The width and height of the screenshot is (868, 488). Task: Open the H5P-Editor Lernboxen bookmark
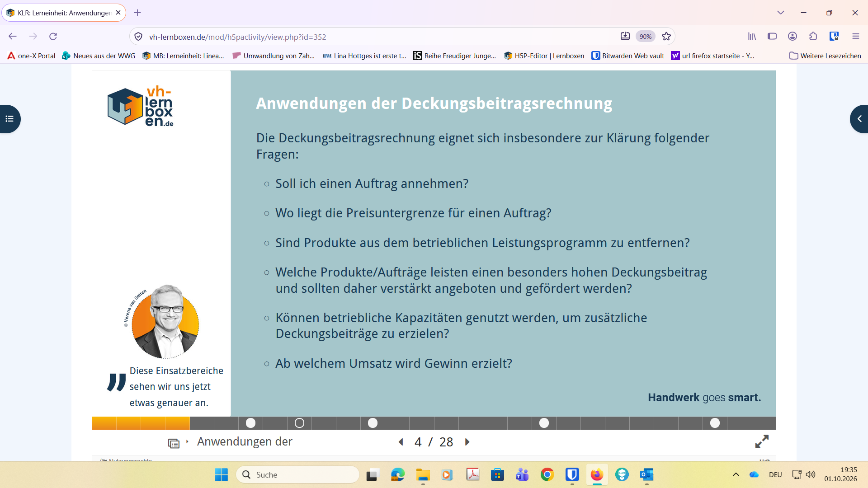544,56
